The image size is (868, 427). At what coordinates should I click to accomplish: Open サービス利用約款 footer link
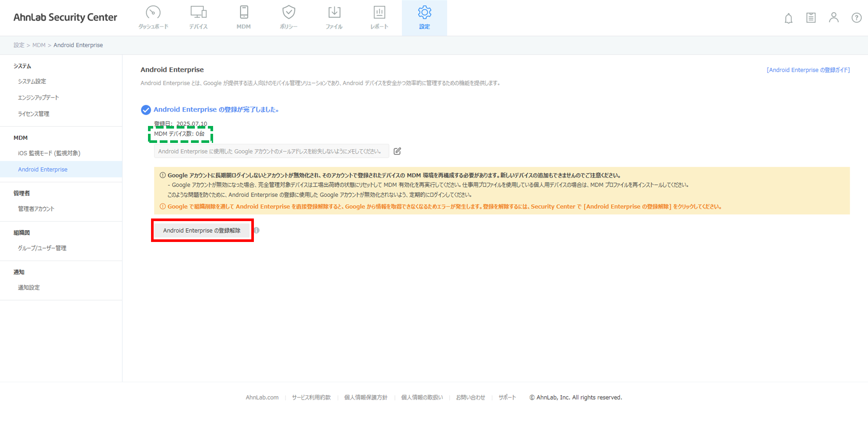pyautogui.click(x=311, y=397)
